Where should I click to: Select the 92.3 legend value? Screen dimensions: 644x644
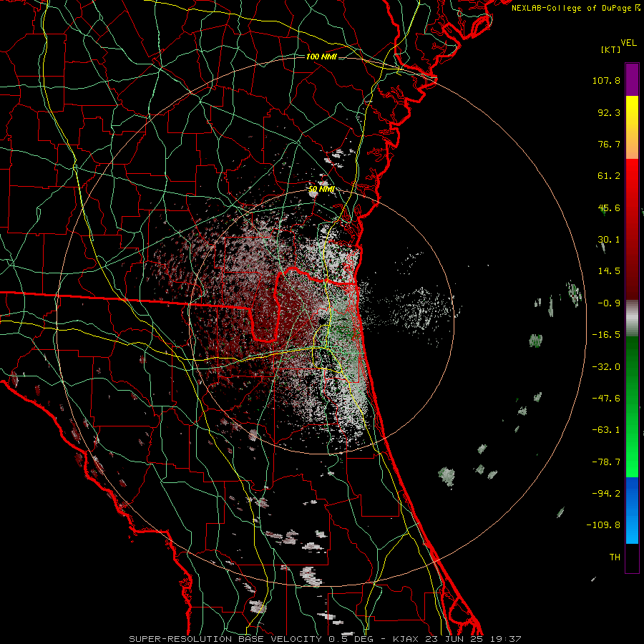tap(609, 112)
